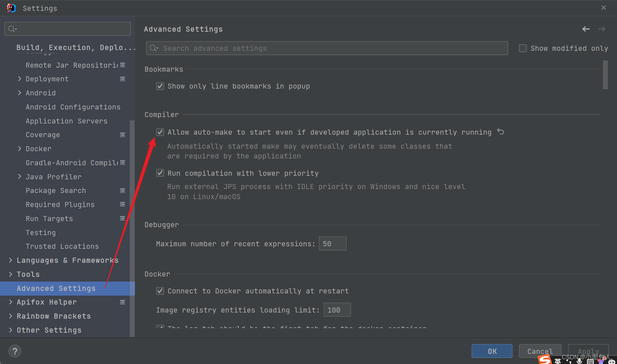Open Testing settings page
The height and width of the screenshot is (364, 617).
pyautogui.click(x=41, y=233)
